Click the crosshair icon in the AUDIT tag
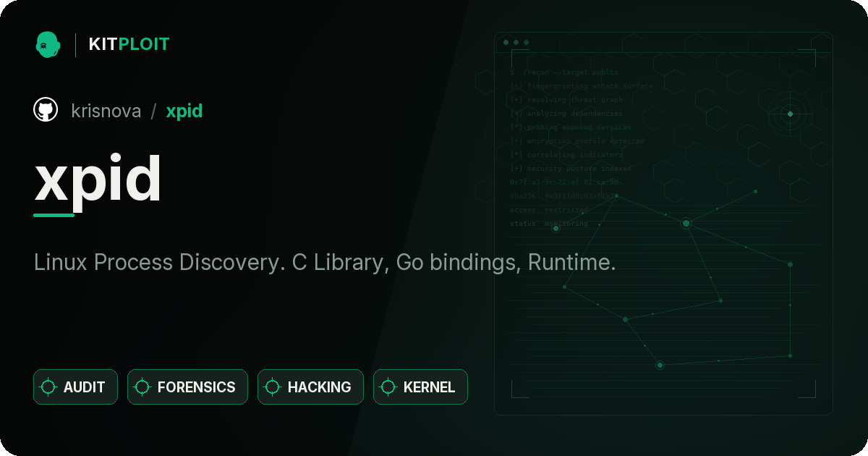The image size is (868, 456). click(48, 387)
